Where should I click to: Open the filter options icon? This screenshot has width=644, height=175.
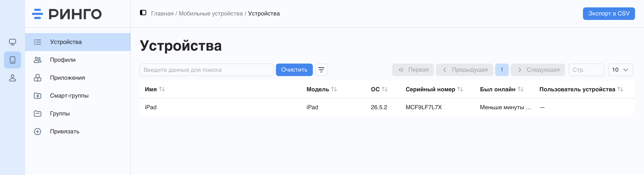[321, 70]
